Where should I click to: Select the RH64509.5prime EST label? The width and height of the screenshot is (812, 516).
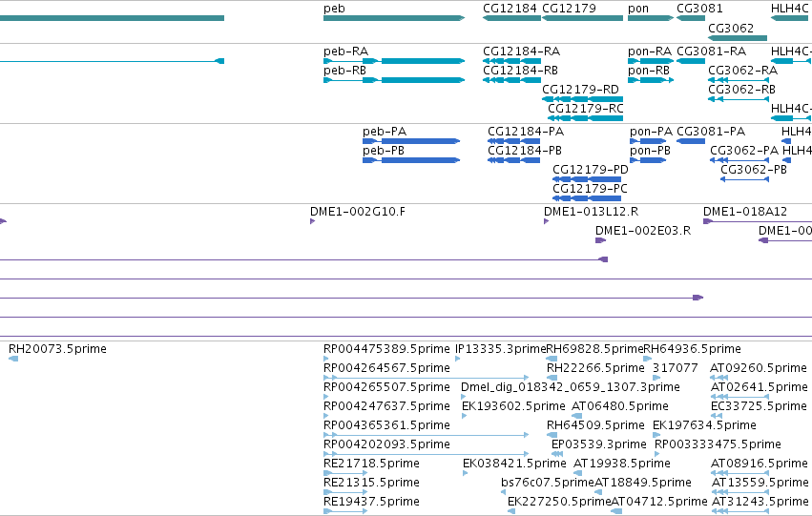coord(596,425)
